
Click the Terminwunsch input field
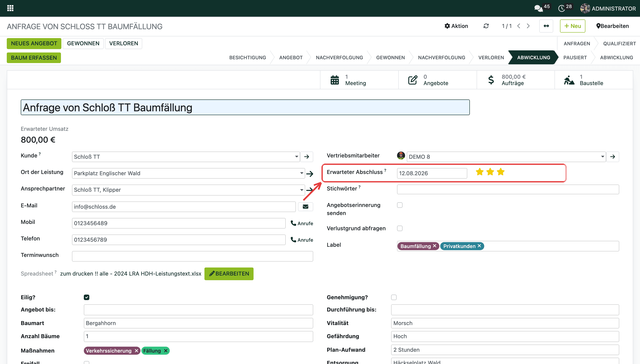coord(192,256)
